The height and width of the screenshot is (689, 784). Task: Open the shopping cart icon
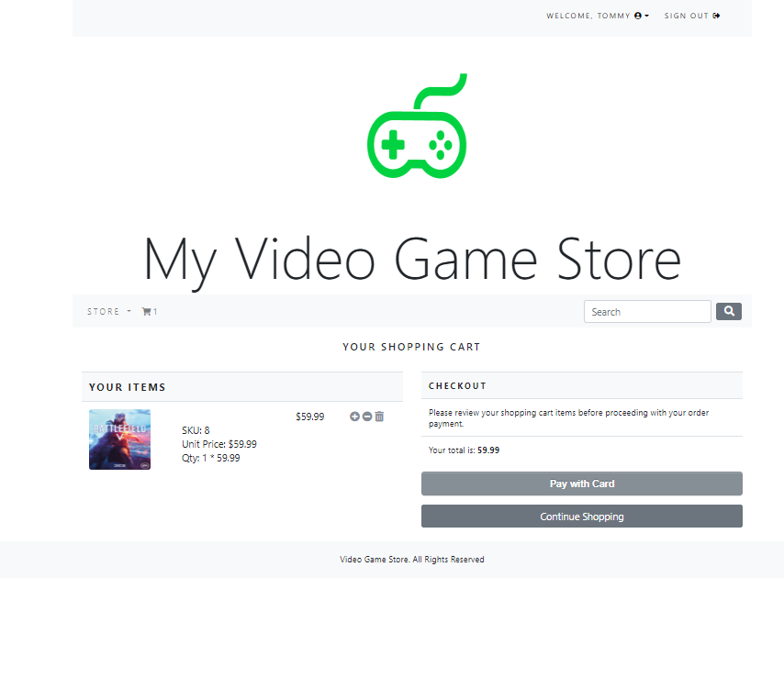pos(146,311)
